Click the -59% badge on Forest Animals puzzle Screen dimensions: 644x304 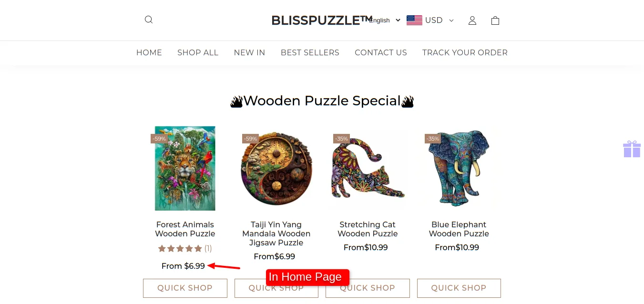[159, 139]
